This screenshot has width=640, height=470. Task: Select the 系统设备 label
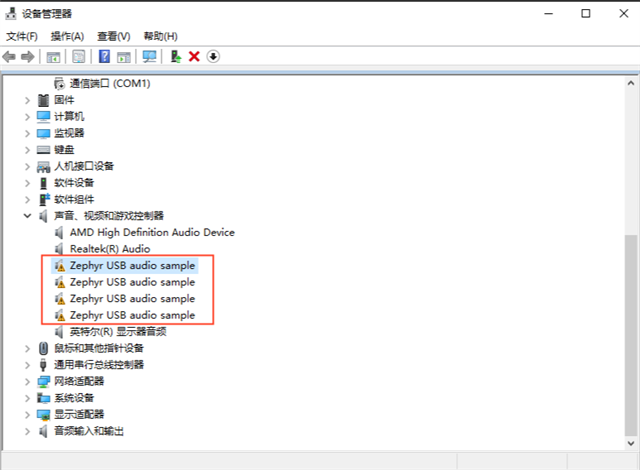point(74,398)
